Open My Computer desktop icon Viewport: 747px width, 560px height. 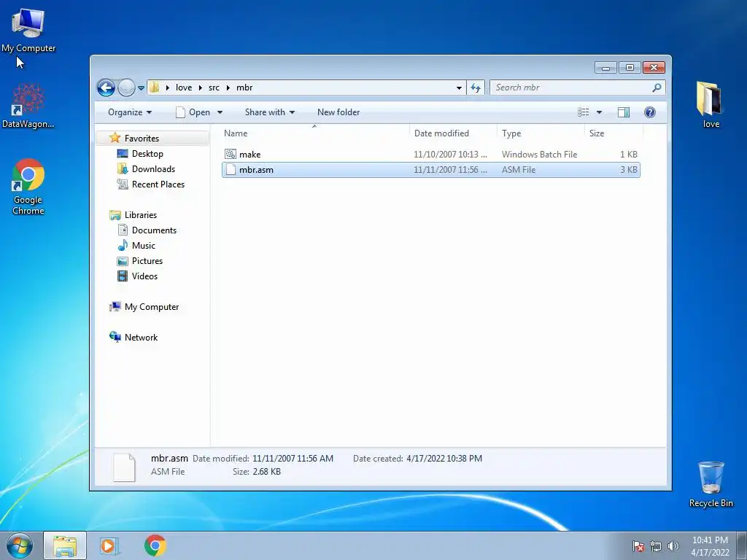coord(28,31)
